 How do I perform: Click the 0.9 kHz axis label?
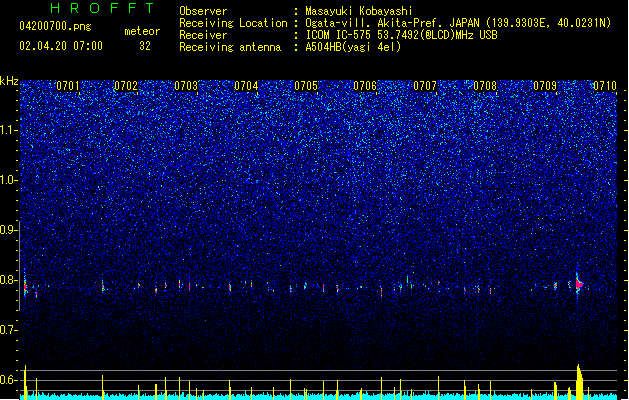click(x=9, y=230)
